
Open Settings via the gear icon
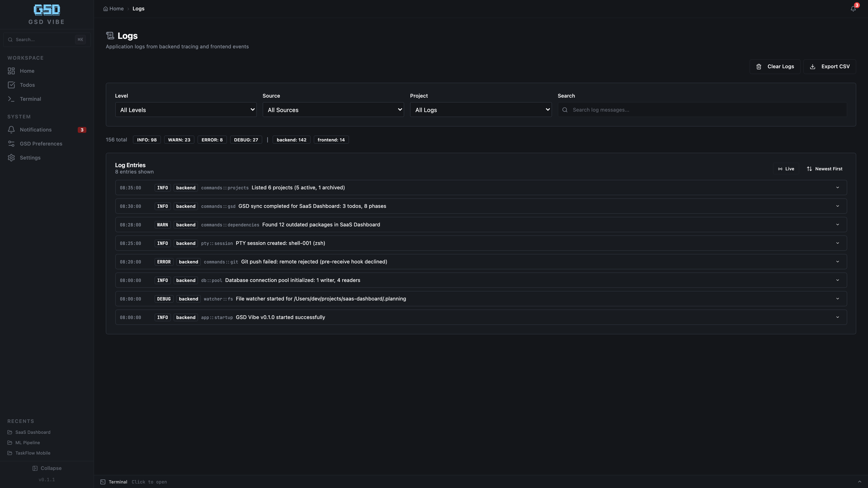pos(11,157)
